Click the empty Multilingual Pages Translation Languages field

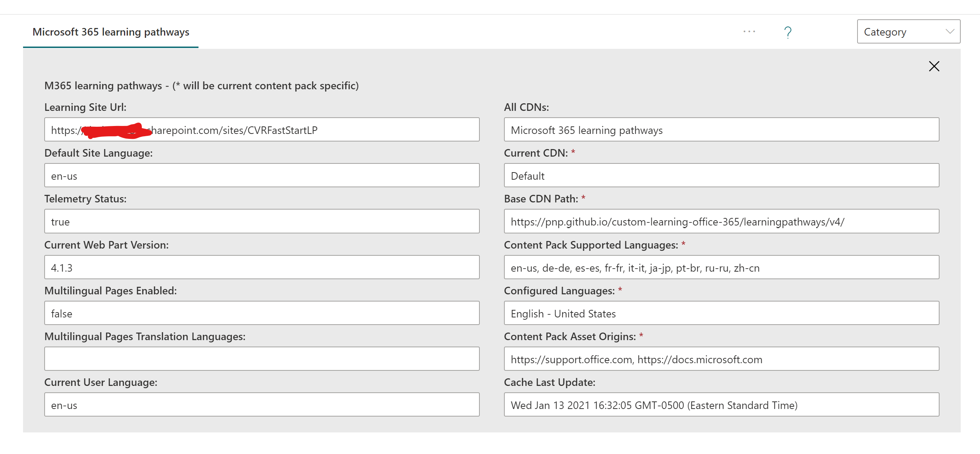(262, 359)
